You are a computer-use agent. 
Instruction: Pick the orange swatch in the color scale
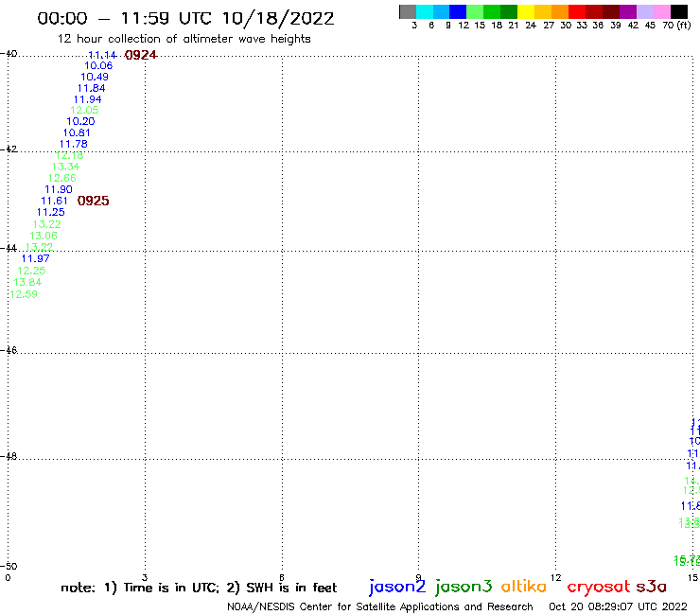click(560, 11)
